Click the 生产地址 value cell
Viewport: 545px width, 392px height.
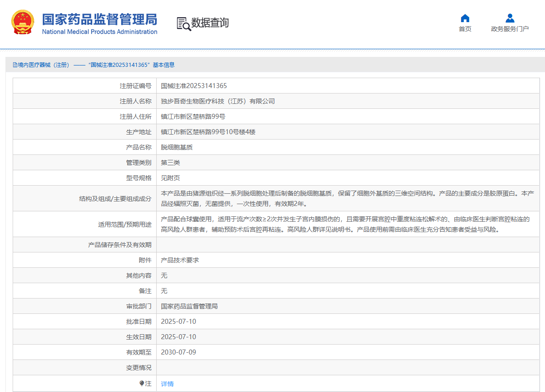pos(208,132)
